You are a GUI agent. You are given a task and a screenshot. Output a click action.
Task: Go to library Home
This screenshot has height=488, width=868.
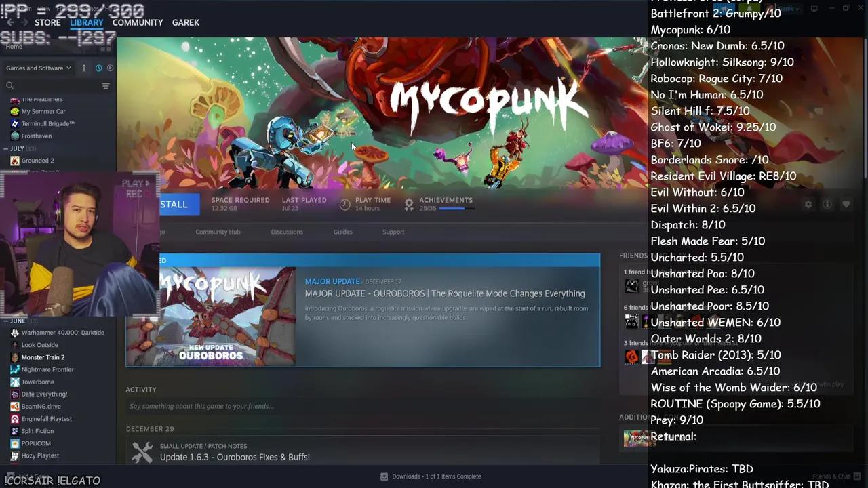(14, 47)
